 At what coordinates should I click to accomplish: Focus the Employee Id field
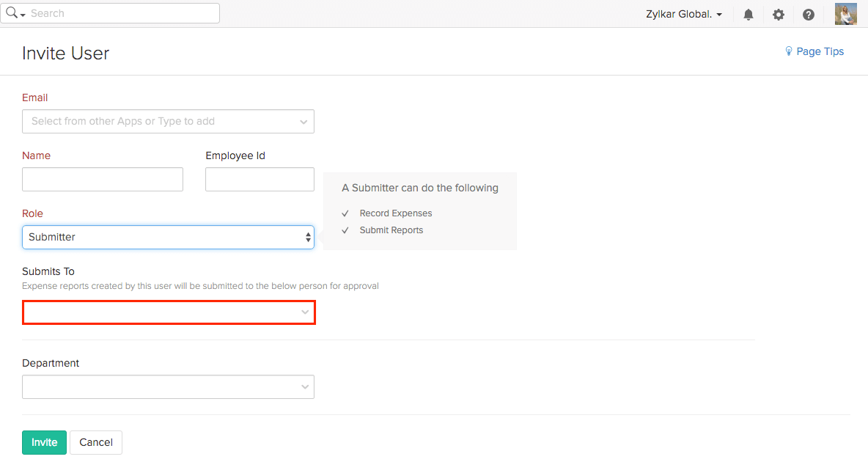tap(260, 179)
